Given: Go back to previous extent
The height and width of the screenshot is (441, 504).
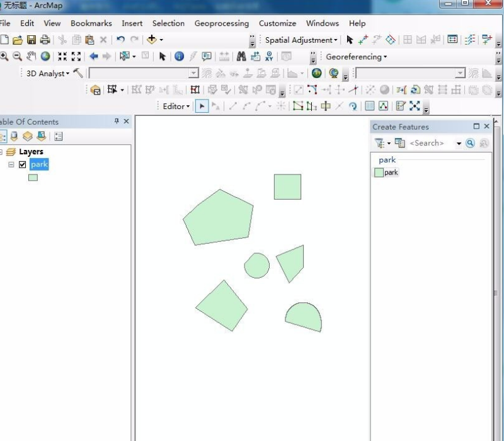Looking at the screenshot, I should click(x=93, y=57).
